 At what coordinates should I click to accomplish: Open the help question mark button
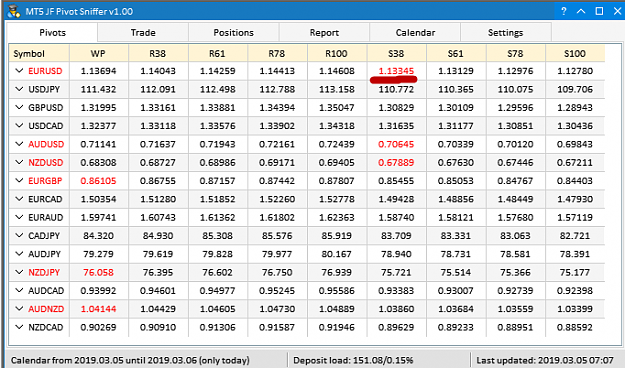click(x=564, y=11)
